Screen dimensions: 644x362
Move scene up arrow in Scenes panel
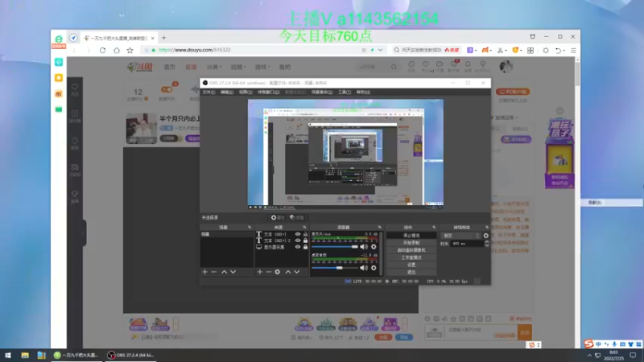[225, 272]
